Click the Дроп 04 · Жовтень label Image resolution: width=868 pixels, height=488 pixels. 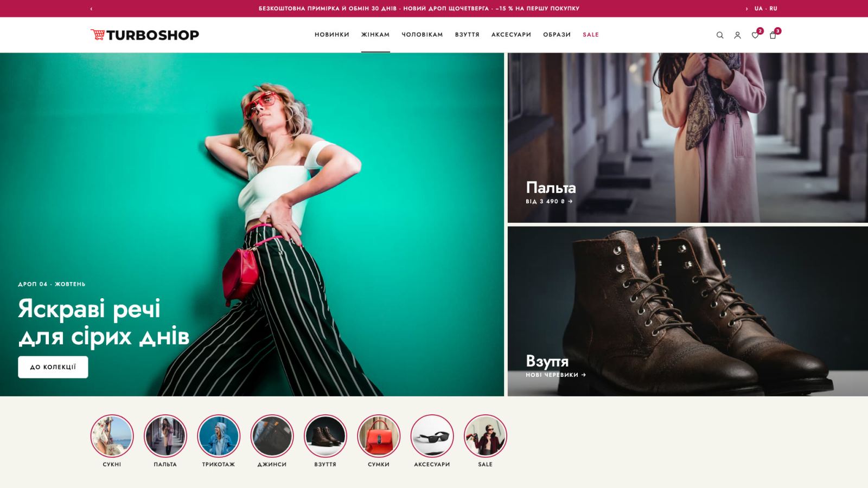tap(52, 284)
